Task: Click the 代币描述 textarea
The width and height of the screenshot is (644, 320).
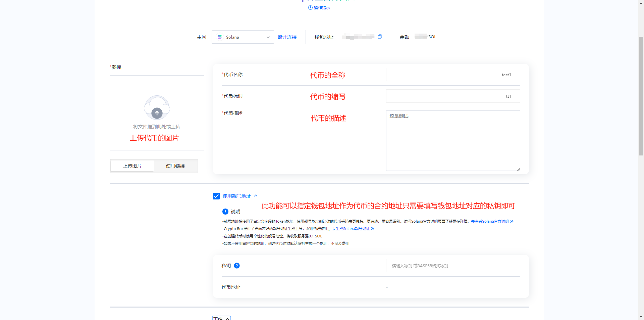Action: 453,141
